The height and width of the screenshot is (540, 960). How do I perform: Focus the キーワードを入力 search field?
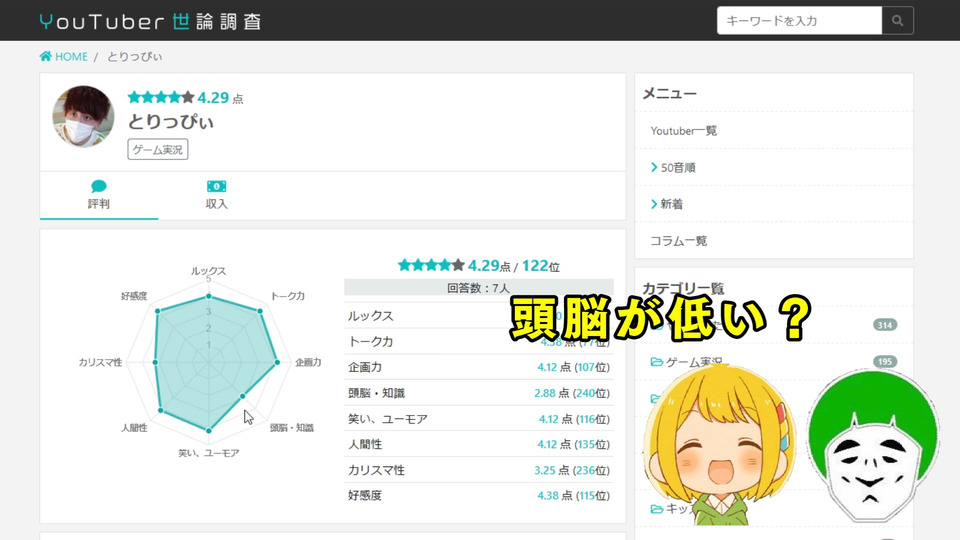(799, 21)
